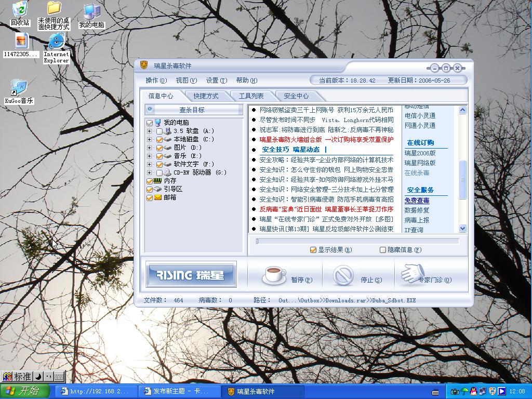Open the IME soft keyboard icon
This screenshot has height=399, width=532.
pyautogui.click(x=59, y=377)
